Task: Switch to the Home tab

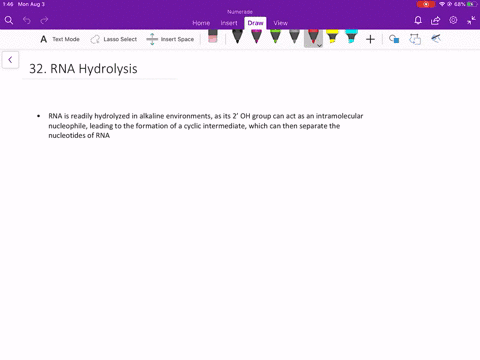Action: 201,23
